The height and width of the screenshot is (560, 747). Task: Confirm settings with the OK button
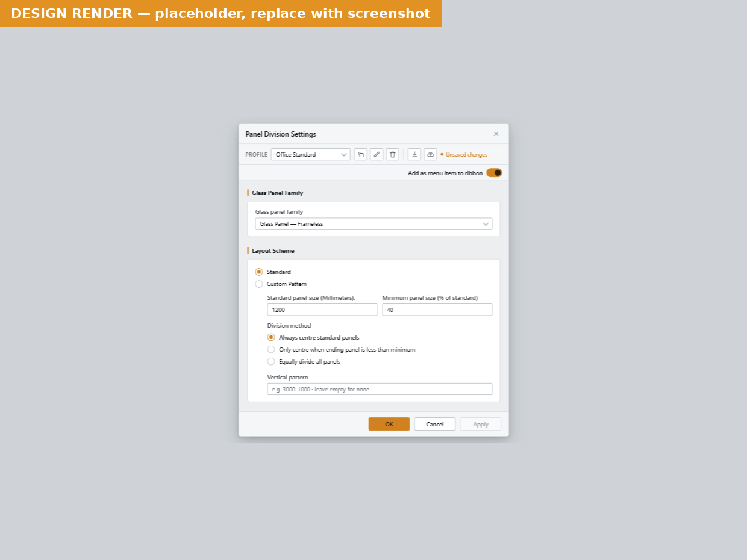point(389,424)
